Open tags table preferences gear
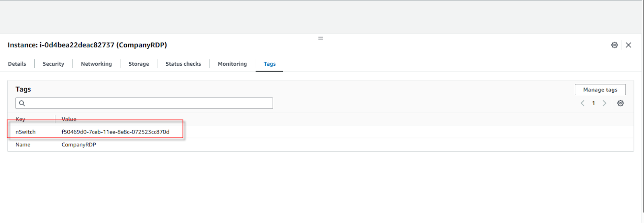This screenshot has height=223, width=644. click(621, 103)
